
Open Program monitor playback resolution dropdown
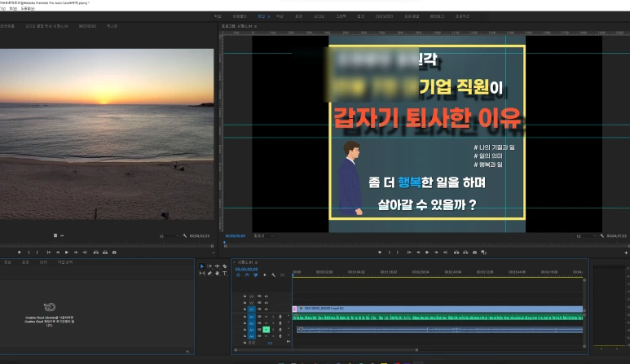coord(584,236)
